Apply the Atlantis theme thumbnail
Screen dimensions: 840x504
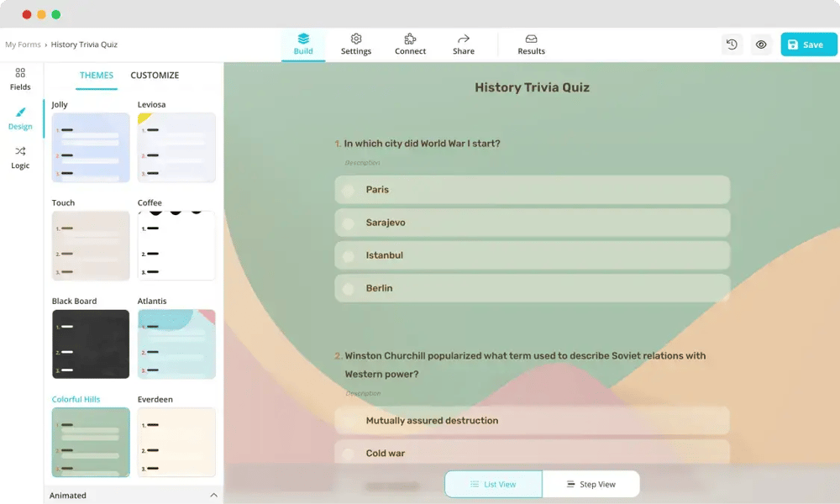click(x=176, y=344)
